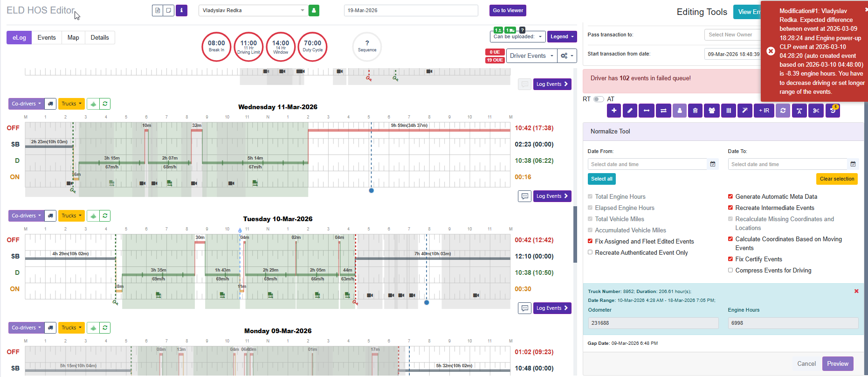Click the add event plus icon

(614, 111)
